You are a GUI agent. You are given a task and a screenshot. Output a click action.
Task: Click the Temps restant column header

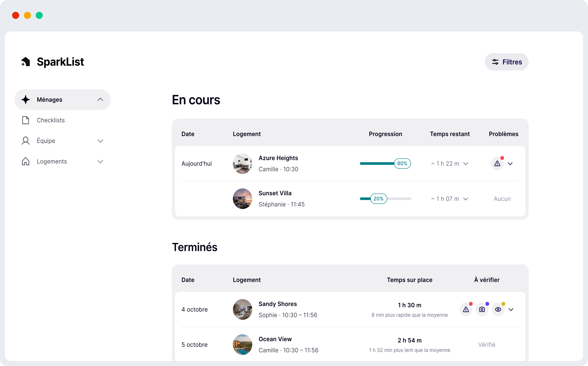point(450,134)
